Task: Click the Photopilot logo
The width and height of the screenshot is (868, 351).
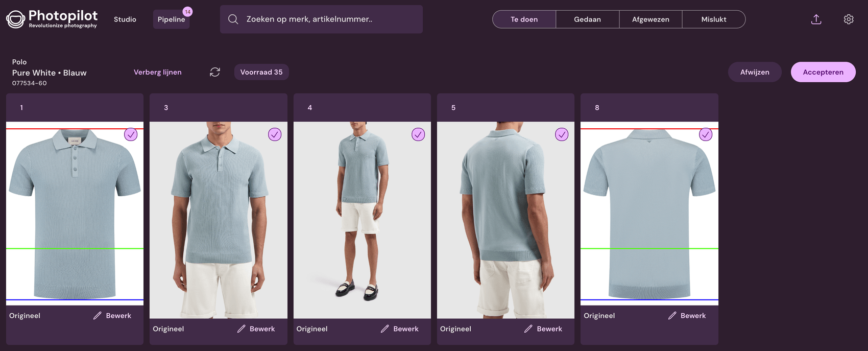Action: [x=52, y=19]
